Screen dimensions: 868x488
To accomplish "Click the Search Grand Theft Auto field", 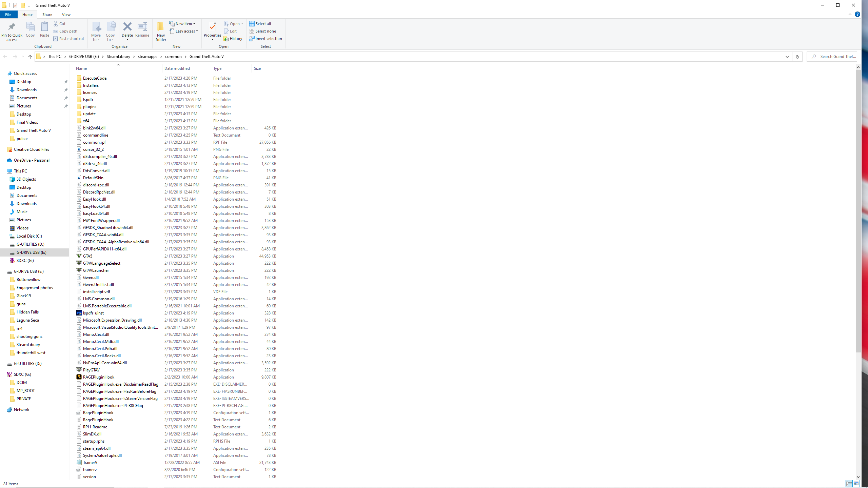I will point(836,57).
